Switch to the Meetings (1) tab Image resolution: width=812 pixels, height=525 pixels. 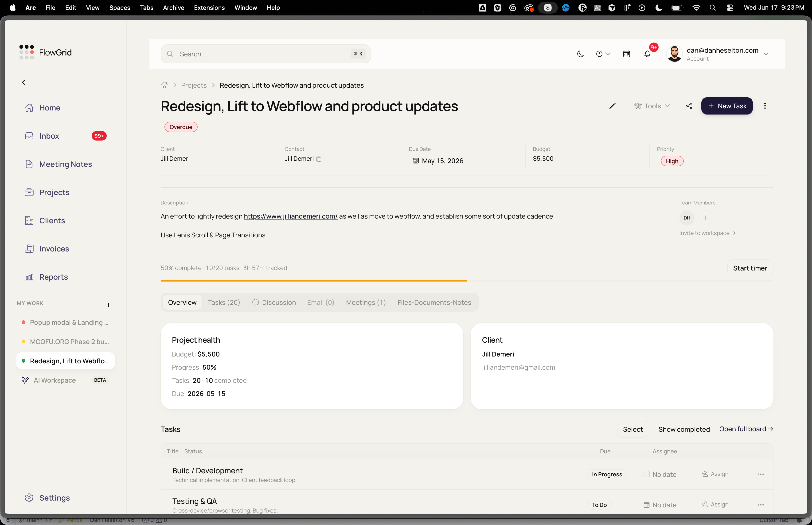(x=366, y=302)
